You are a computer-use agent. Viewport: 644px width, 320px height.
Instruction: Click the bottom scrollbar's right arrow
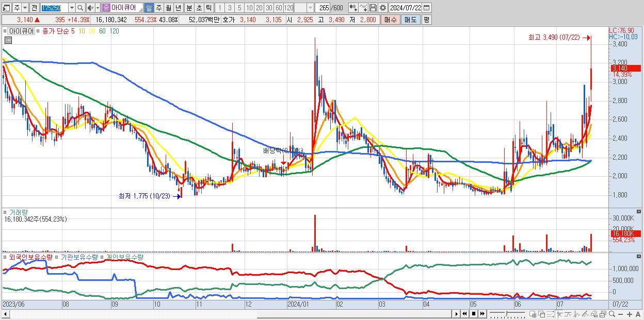click(456, 313)
